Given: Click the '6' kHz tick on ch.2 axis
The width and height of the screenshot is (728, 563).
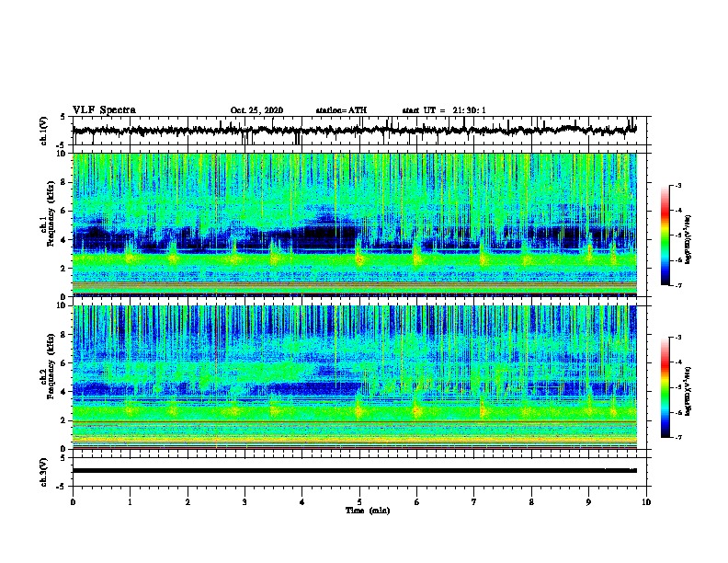Looking at the screenshot, I should tap(64, 362).
